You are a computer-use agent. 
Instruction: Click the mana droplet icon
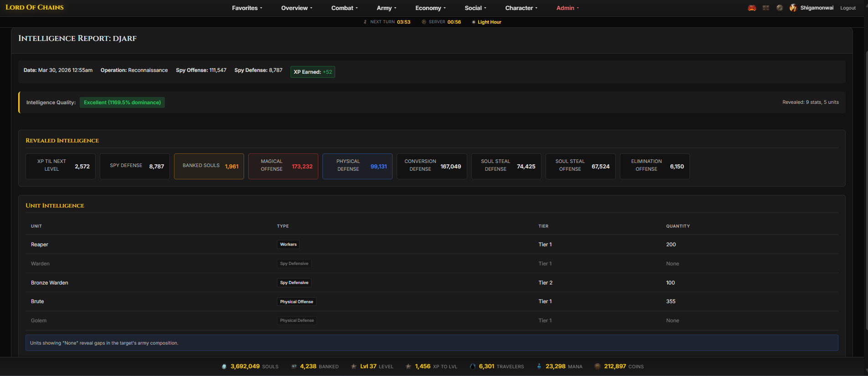[539, 366]
